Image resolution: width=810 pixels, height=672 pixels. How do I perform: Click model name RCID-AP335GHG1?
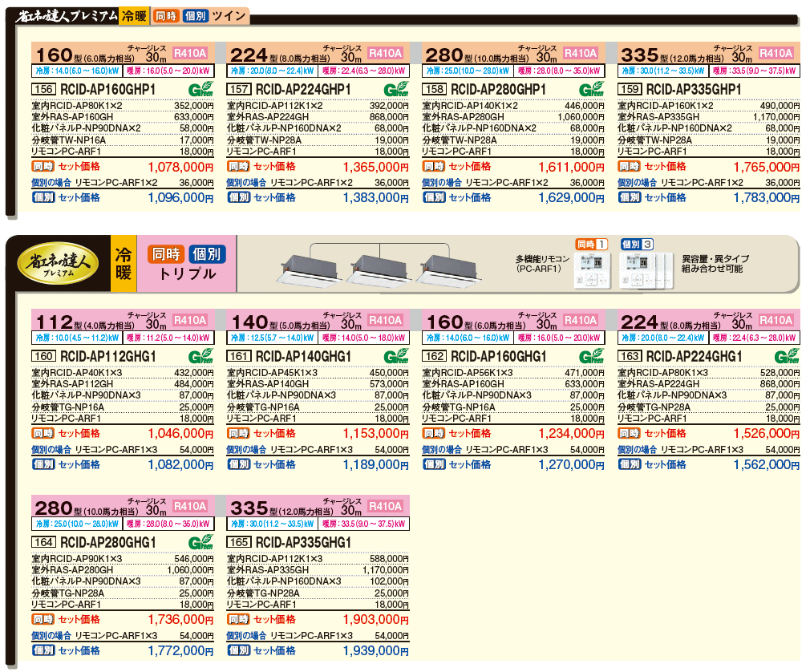pos(303,542)
